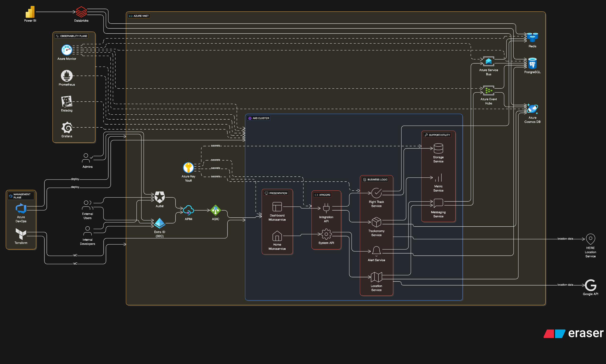Select the AGIC icon
Screen dimensions: 606x364
[x=215, y=211]
